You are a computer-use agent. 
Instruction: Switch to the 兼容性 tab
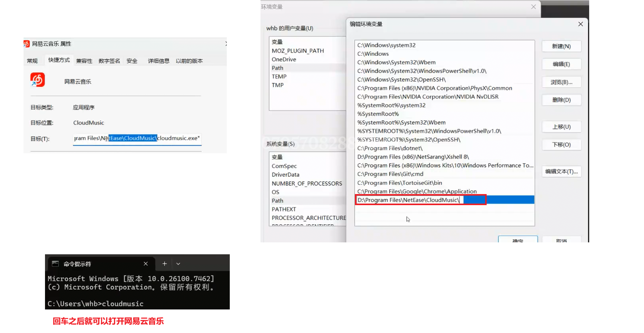point(84,61)
